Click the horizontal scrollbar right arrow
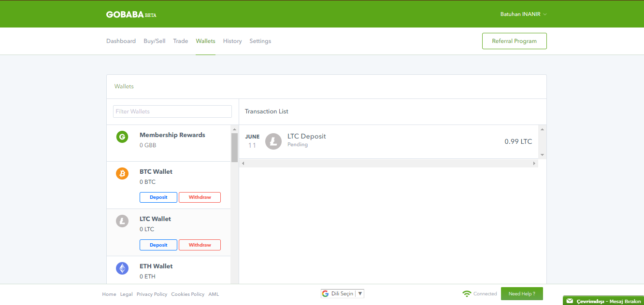The width and height of the screenshot is (644, 305). coord(534,163)
